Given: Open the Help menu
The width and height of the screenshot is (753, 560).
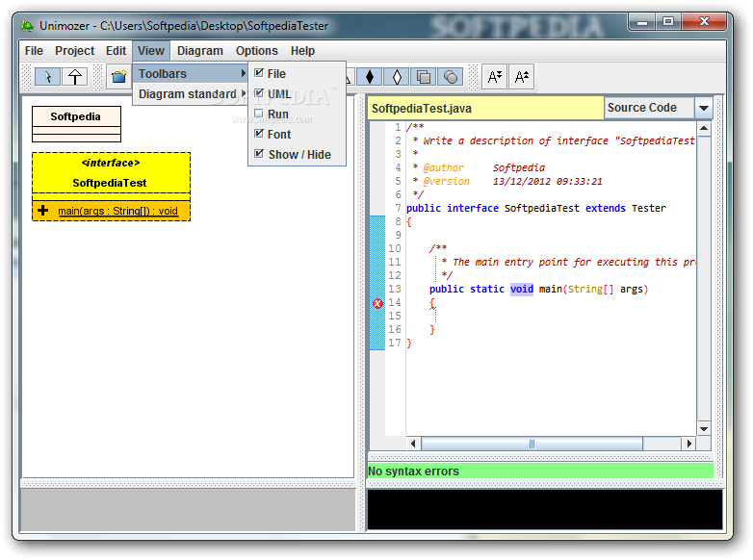Looking at the screenshot, I should 302,51.
